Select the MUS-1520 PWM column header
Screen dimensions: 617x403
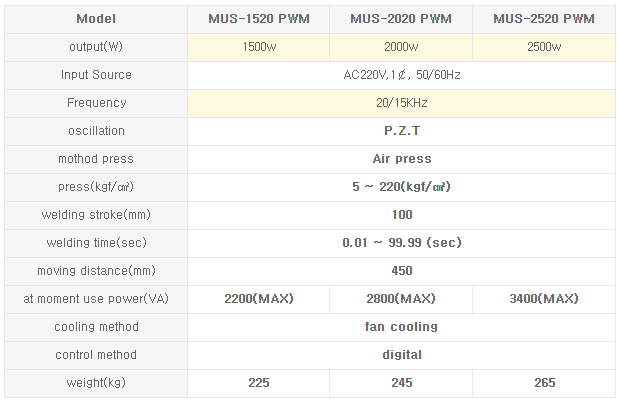point(259,19)
